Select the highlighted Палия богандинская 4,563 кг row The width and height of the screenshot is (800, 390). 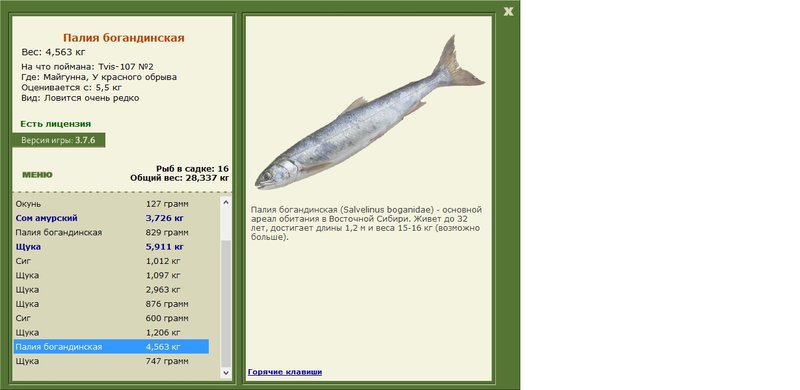click(x=111, y=347)
